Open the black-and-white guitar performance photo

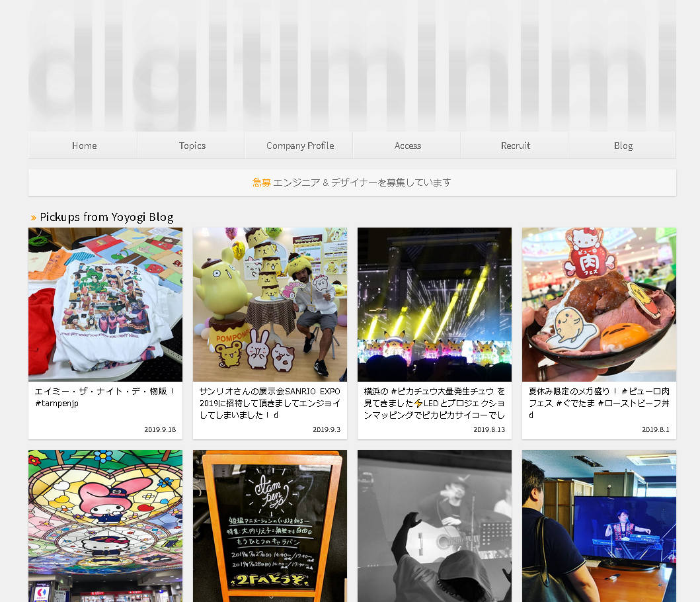434,525
